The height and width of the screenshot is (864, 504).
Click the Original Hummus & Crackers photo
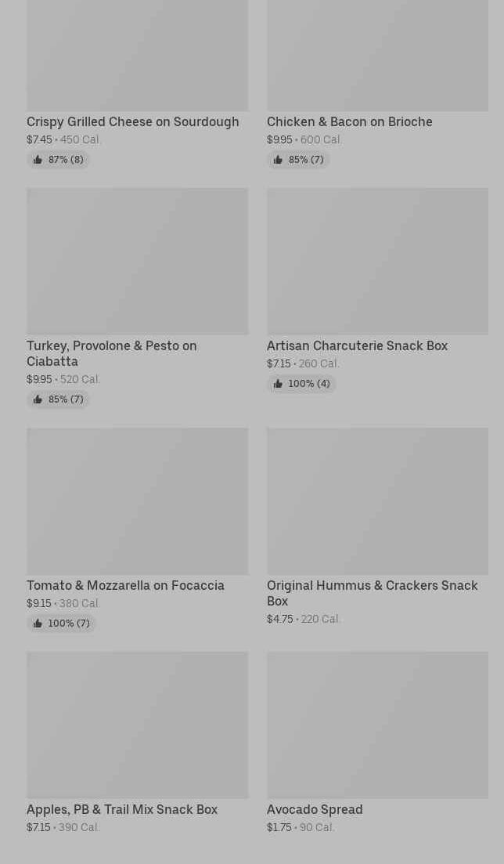point(377,501)
